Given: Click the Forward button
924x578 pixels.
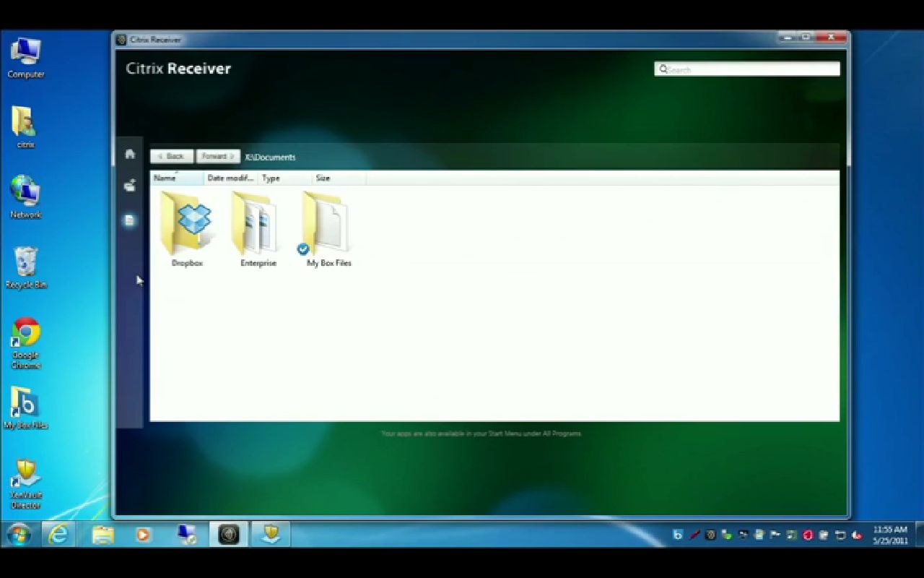Looking at the screenshot, I should pos(217,156).
